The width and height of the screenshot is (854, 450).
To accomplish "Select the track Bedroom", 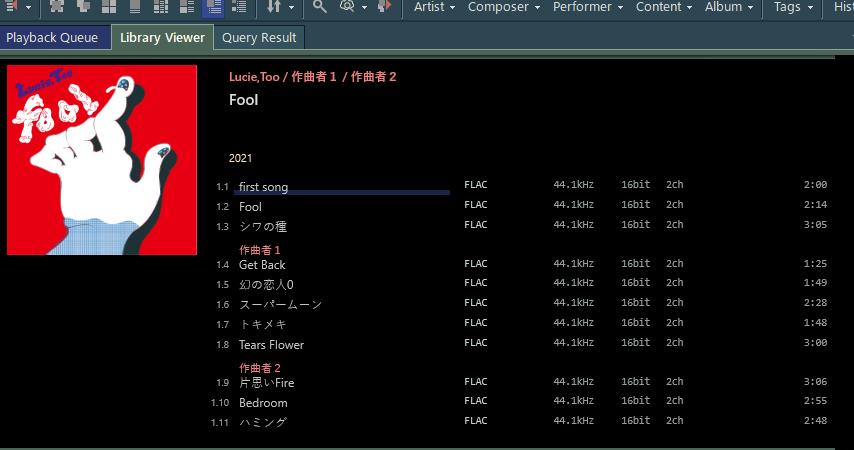I will pyautogui.click(x=263, y=403).
